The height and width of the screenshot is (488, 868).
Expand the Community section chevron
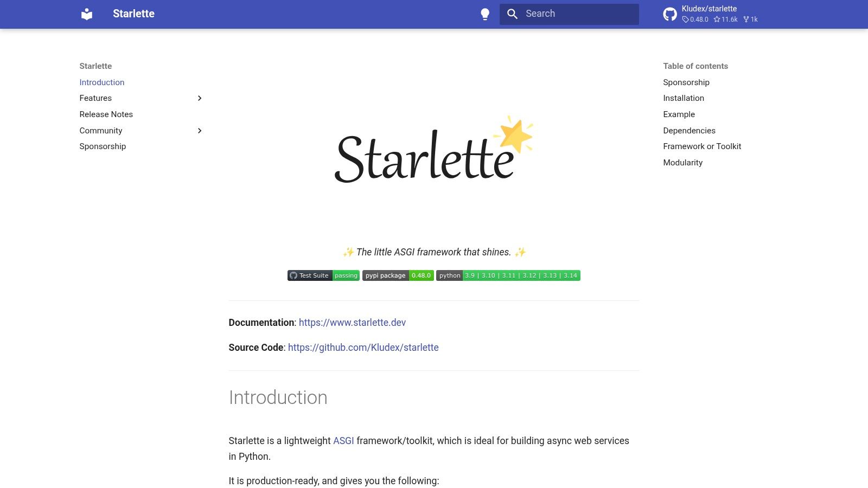(x=200, y=131)
